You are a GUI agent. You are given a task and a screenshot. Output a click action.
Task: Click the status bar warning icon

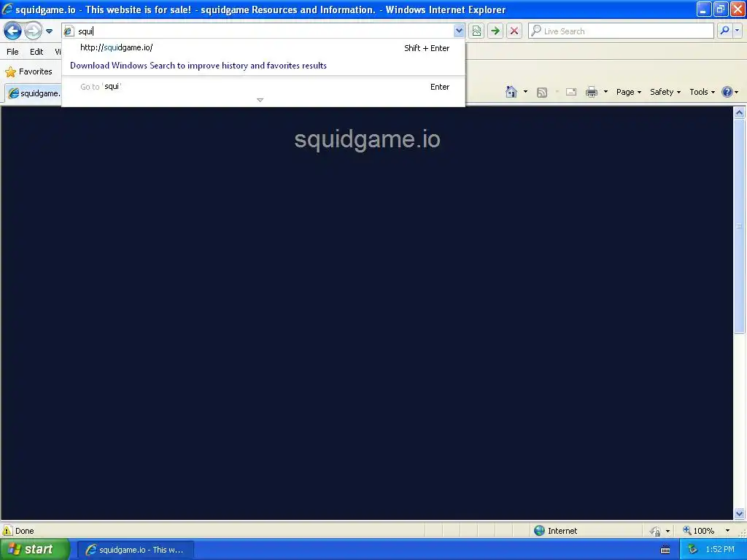pos(7,531)
